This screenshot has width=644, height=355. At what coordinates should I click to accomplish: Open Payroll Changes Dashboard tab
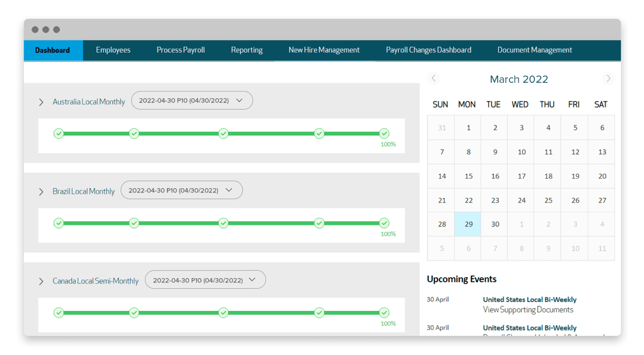point(429,50)
